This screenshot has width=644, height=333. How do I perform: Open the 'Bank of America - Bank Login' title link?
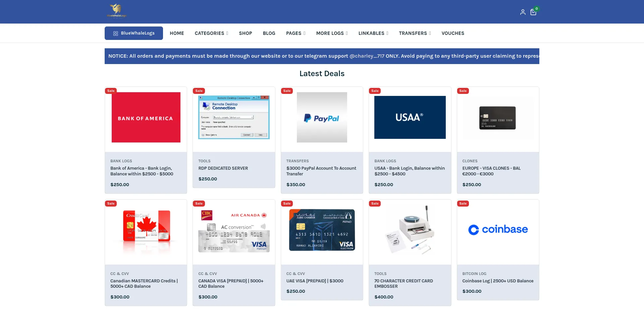click(142, 171)
